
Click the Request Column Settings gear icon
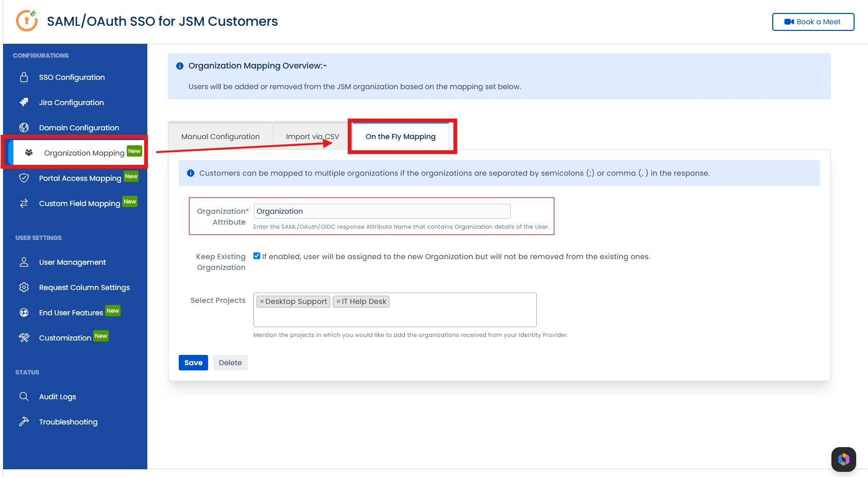tap(24, 287)
